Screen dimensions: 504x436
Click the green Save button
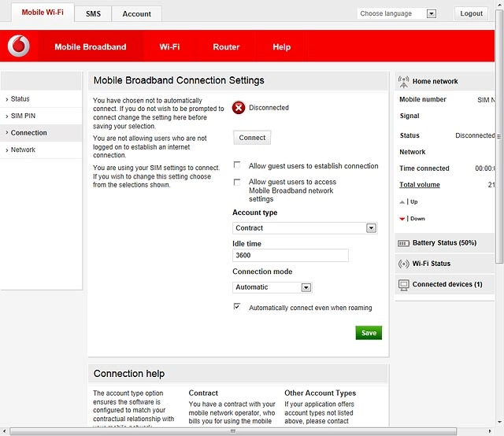[369, 333]
